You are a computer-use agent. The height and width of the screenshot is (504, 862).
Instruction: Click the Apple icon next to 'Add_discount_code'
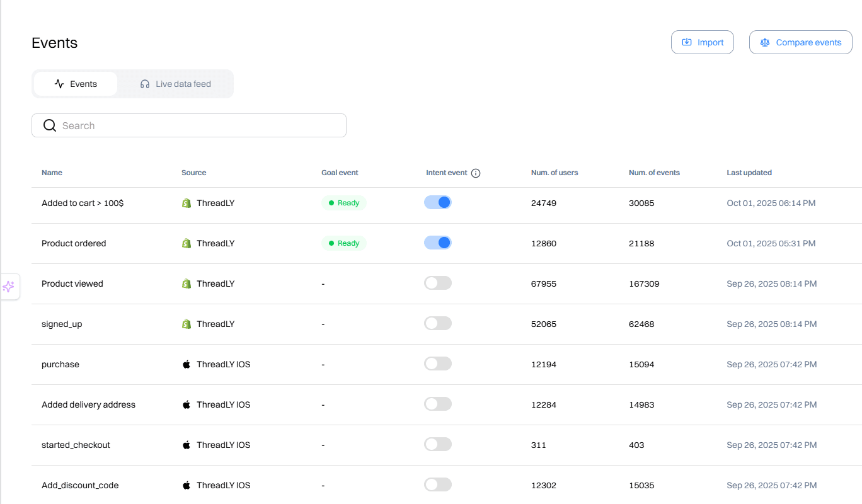tap(187, 485)
